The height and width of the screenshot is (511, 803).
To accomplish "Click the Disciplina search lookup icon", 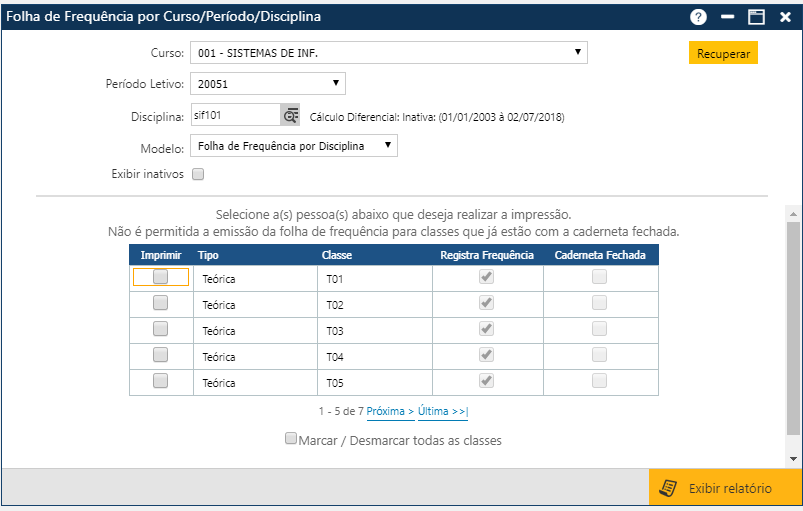I will click(x=290, y=116).
